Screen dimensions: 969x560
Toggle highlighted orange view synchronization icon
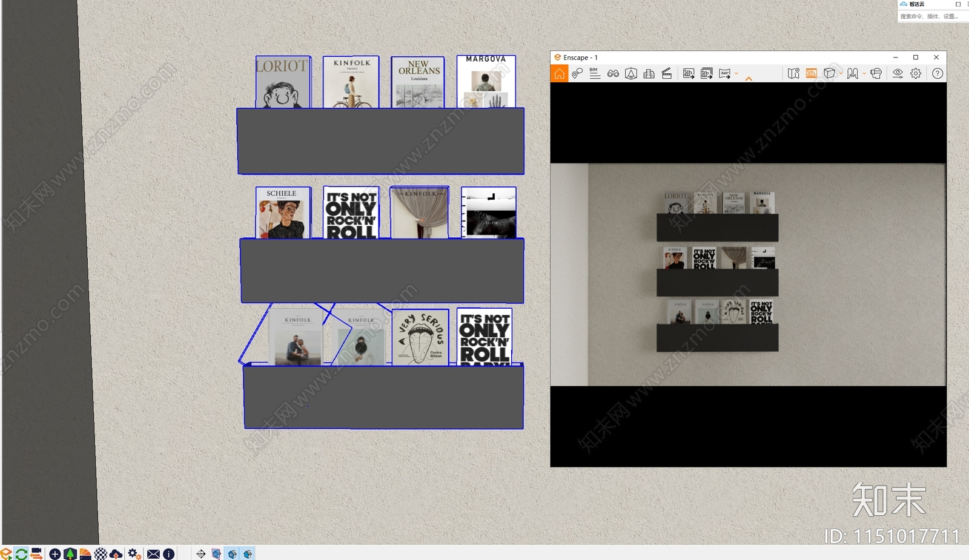[x=812, y=73]
